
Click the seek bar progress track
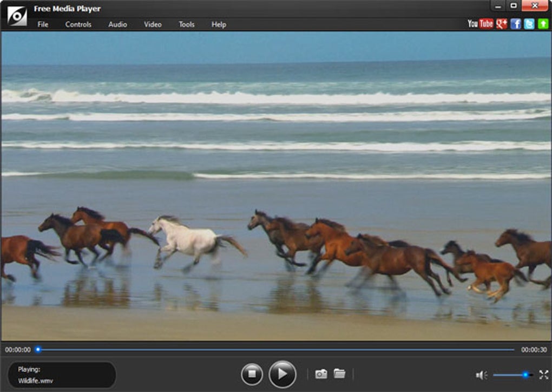276,349
